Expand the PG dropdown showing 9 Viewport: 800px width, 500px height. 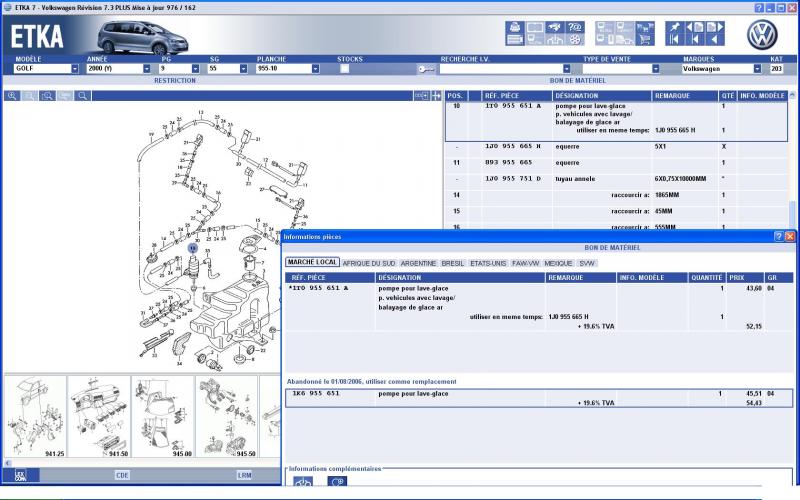[x=195, y=69]
